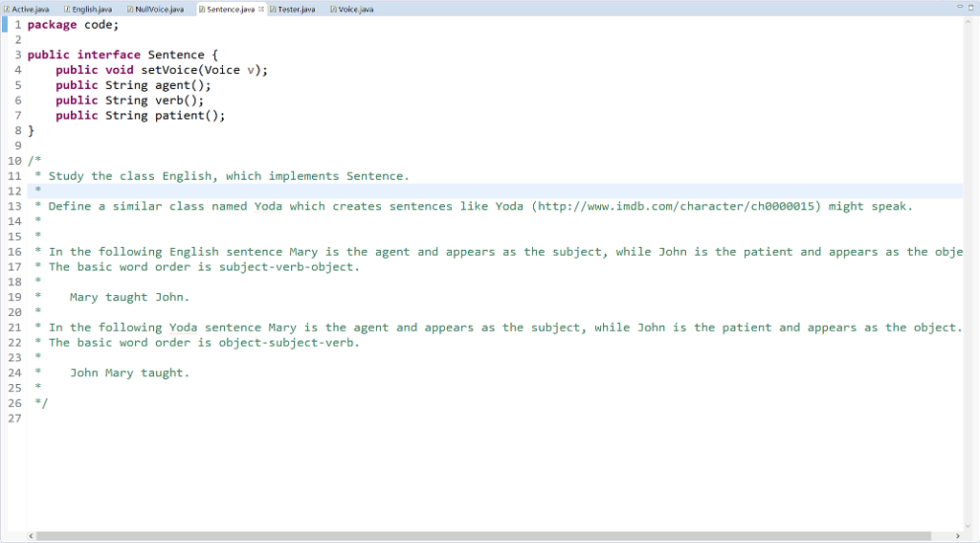
Task: Click the 'interface' keyword on line 3
Action: (x=109, y=55)
